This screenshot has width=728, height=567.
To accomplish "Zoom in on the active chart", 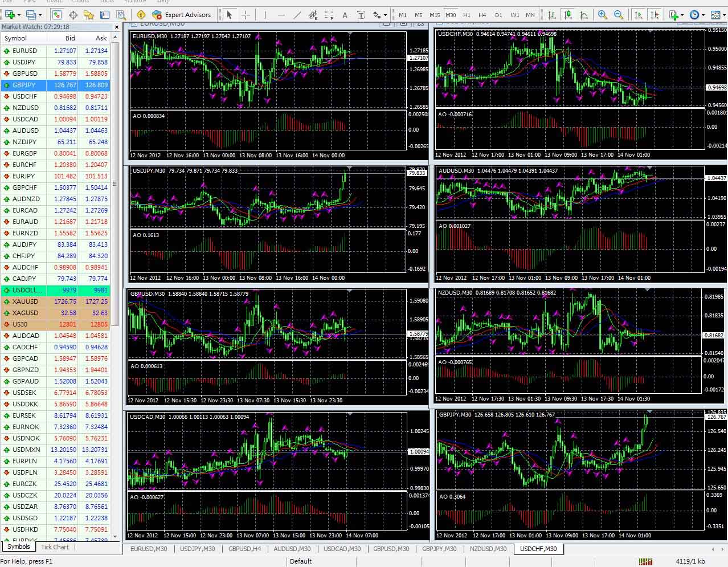I will coord(602,15).
